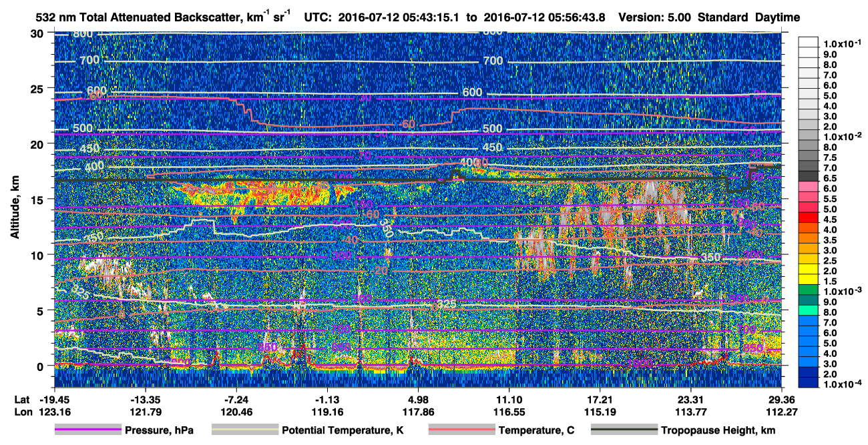Click the latitude value '11.10'
This screenshot has height=445, width=868.
(509, 400)
